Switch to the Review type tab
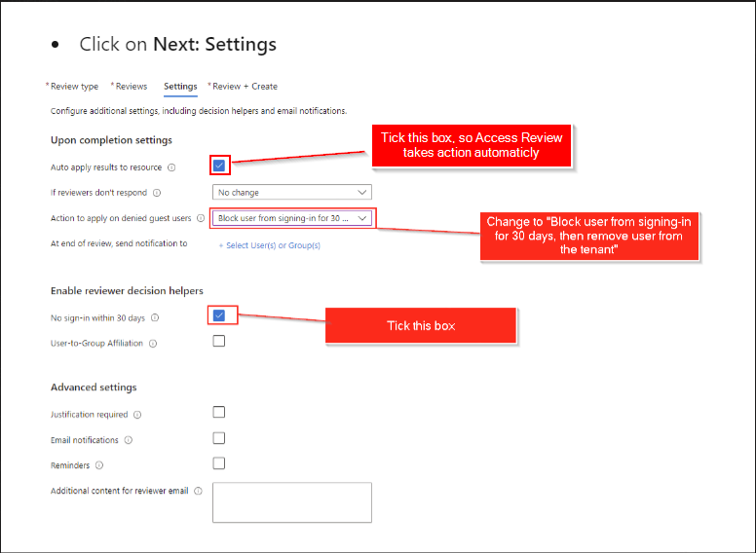Screen dimensions: 756x553 pyautogui.click(x=74, y=87)
